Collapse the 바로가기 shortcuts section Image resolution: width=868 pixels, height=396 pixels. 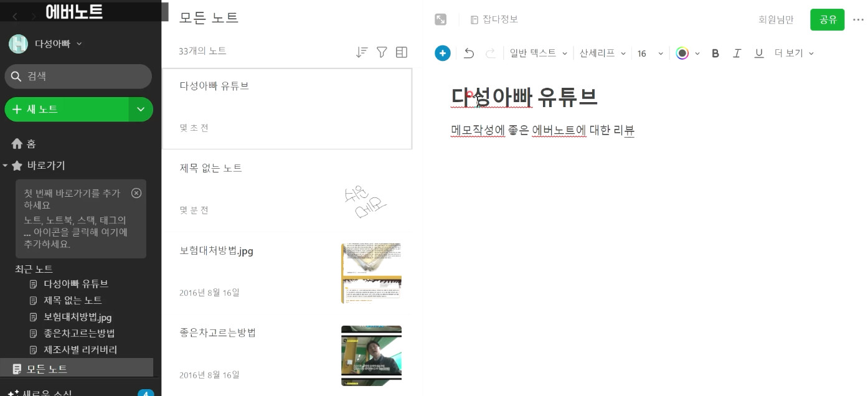[5, 166]
